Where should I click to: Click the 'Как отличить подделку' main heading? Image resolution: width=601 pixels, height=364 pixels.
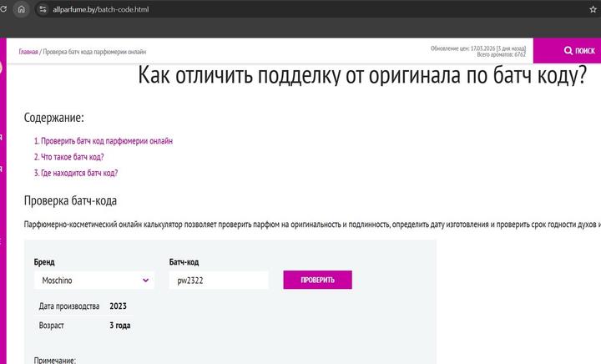(x=361, y=77)
